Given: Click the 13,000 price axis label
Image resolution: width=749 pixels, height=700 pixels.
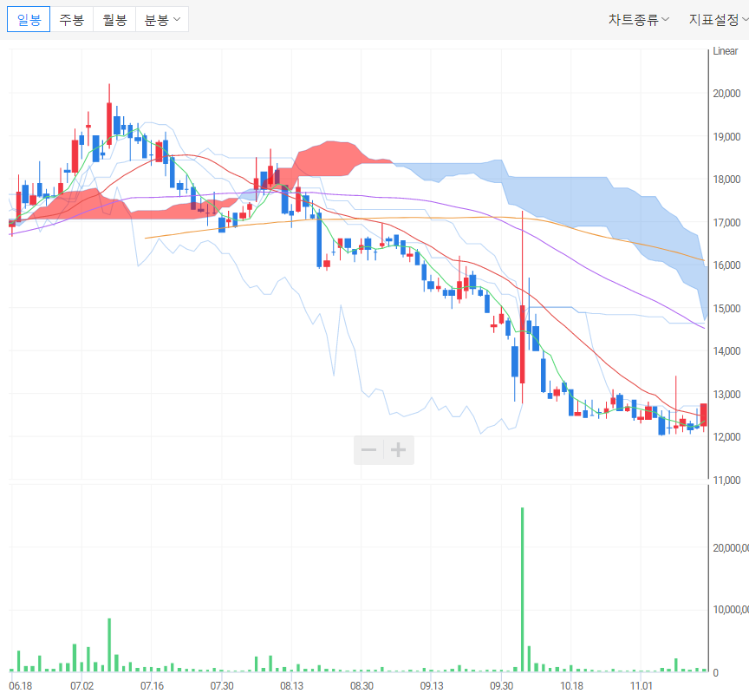Looking at the screenshot, I should [x=726, y=394].
